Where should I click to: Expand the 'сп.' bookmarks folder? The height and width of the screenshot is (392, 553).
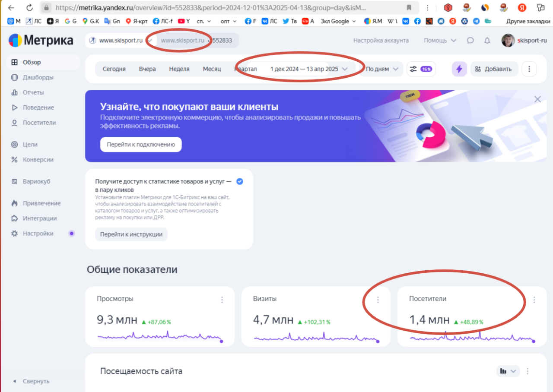point(203,21)
